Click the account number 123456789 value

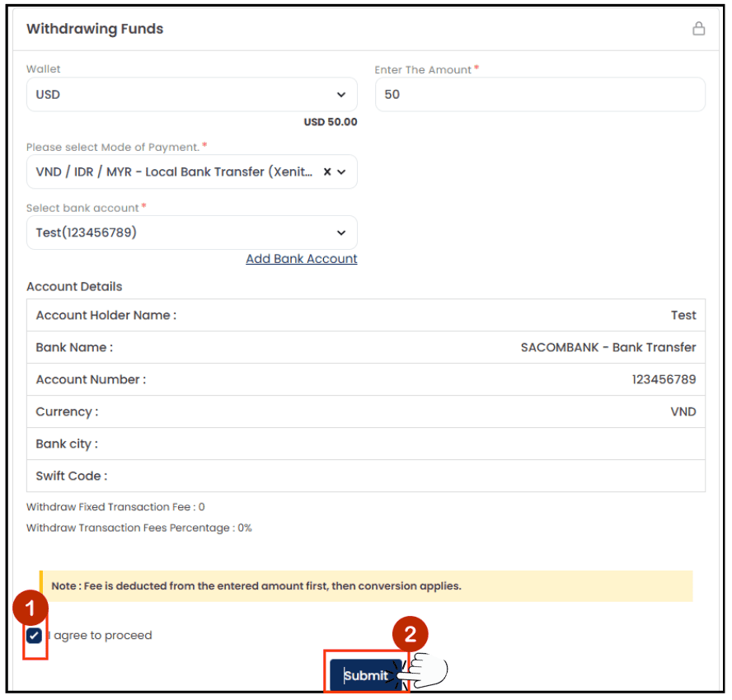664,379
